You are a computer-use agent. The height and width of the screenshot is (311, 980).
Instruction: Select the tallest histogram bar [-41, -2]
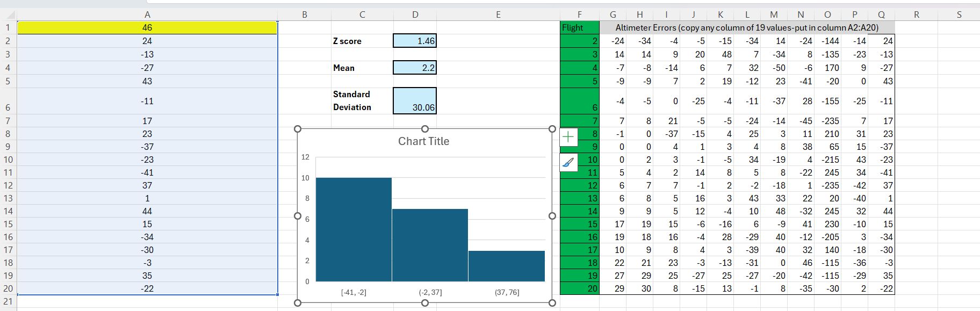pyautogui.click(x=354, y=229)
